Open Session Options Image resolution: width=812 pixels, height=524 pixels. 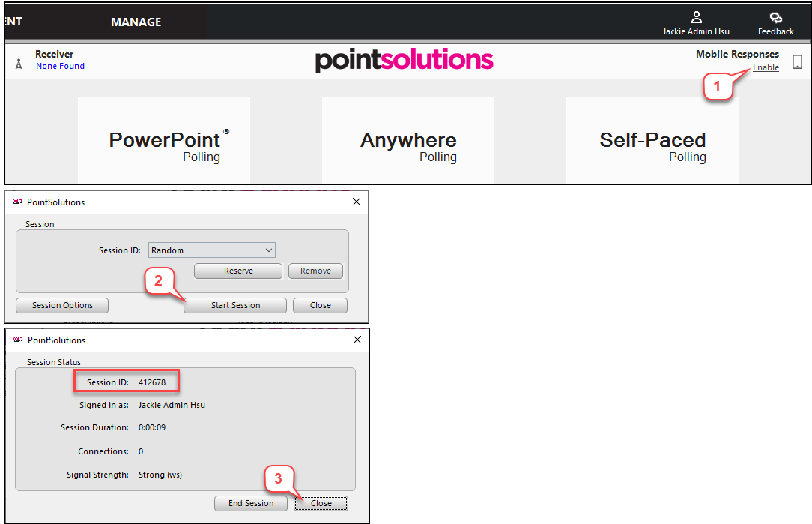pyautogui.click(x=62, y=305)
